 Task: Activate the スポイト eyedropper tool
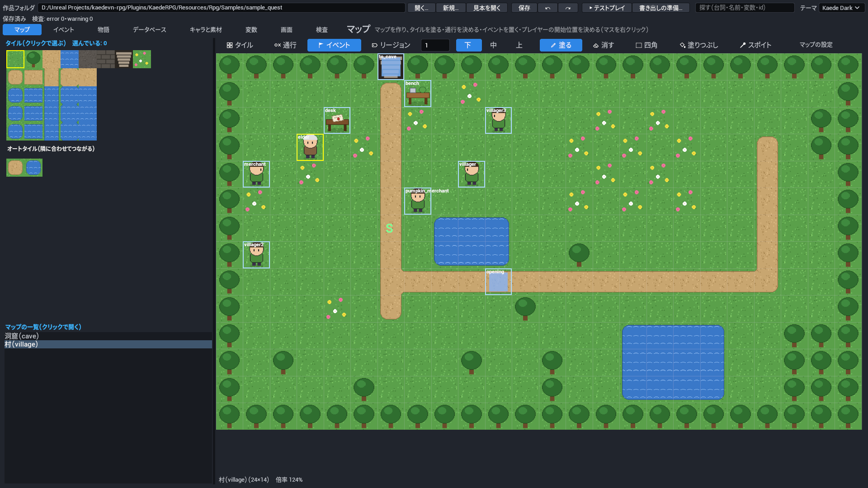(x=755, y=45)
